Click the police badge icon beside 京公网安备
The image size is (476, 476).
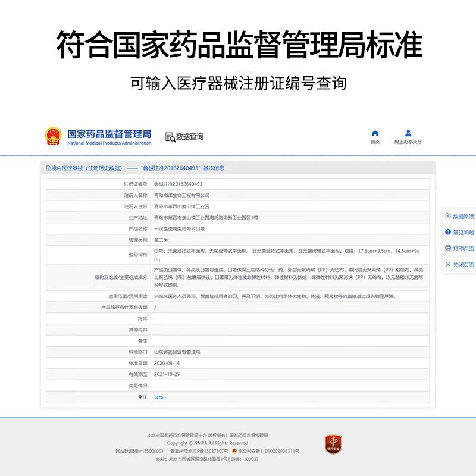pos(234,452)
